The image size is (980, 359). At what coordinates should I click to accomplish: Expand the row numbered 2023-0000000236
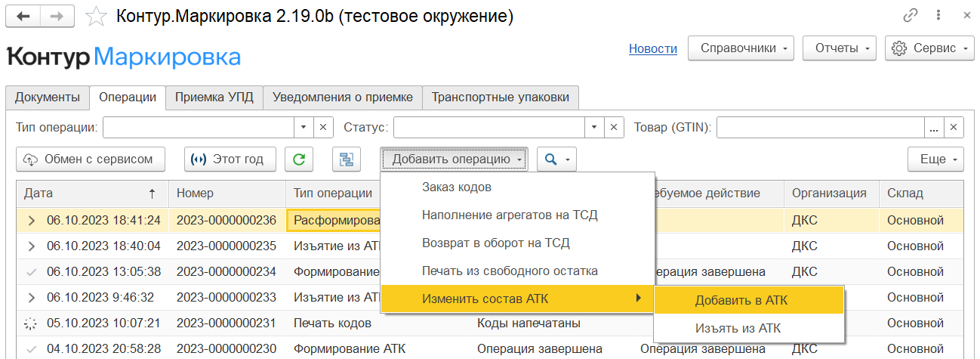[x=32, y=221]
